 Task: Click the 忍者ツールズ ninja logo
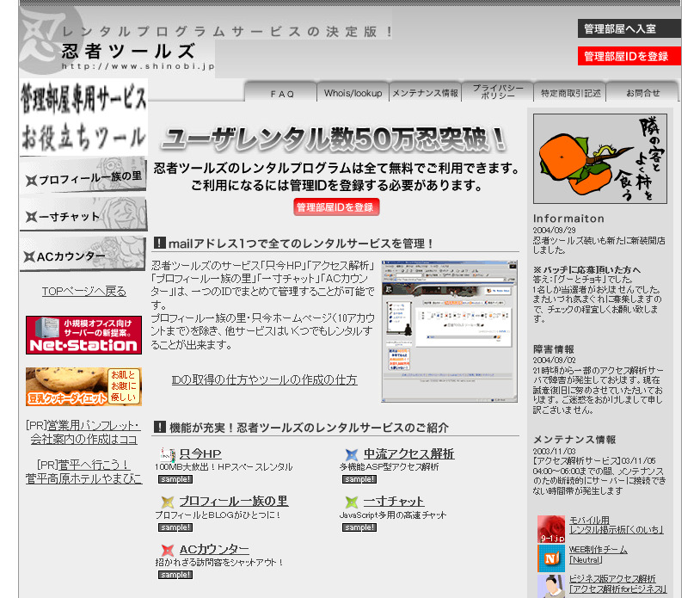pyautogui.click(x=50, y=41)
